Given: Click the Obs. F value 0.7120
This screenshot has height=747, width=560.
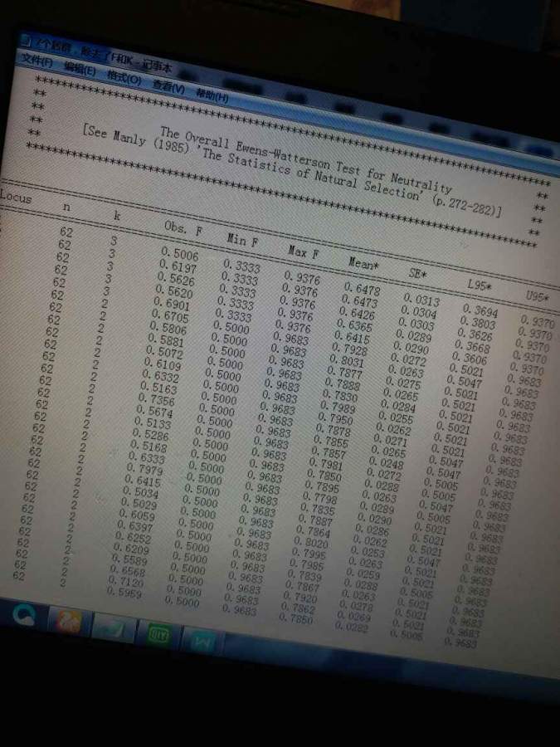Looking at the screenshot, I should (126, 582).
